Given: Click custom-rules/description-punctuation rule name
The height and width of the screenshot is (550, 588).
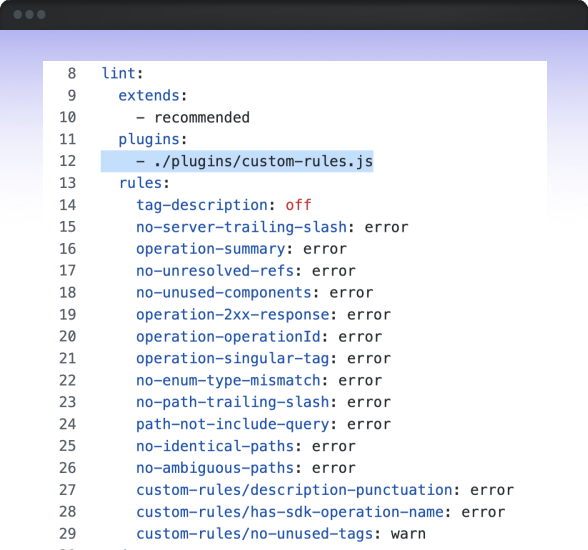Looking at the screenshot, I should pos(294,490).
